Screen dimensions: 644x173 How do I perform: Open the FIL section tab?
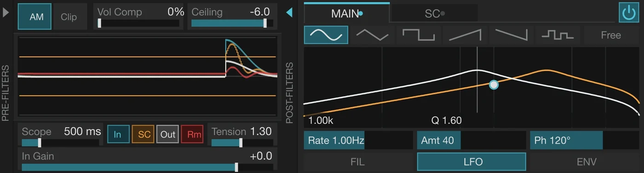pos(358,162)
